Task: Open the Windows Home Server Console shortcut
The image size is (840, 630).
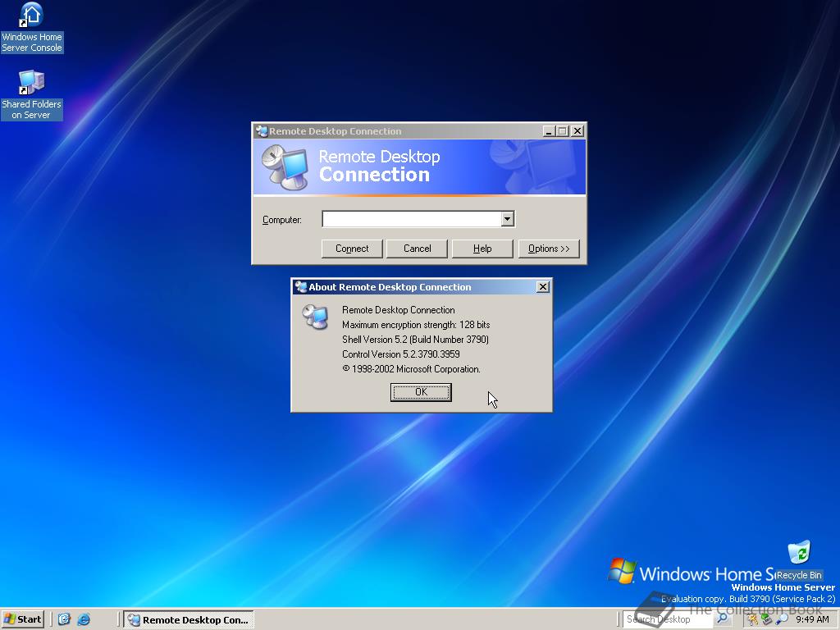Action: coord(32,28)
